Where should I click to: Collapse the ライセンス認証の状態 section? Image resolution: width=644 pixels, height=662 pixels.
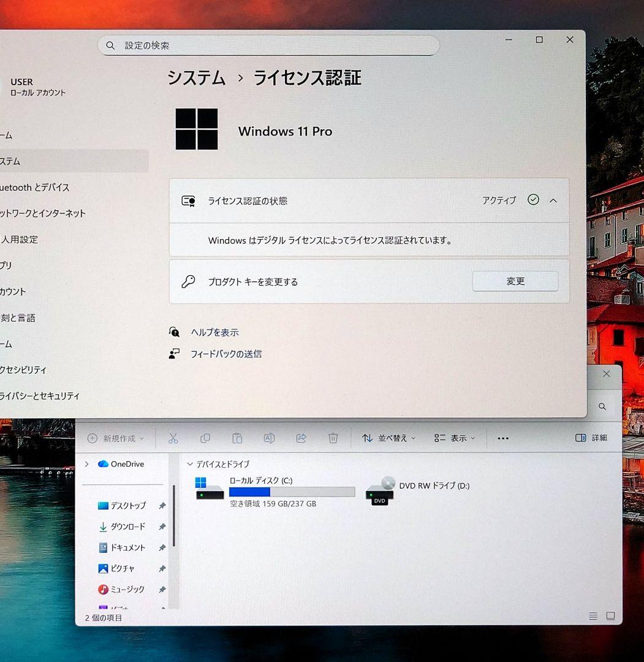tap(553, 200)
